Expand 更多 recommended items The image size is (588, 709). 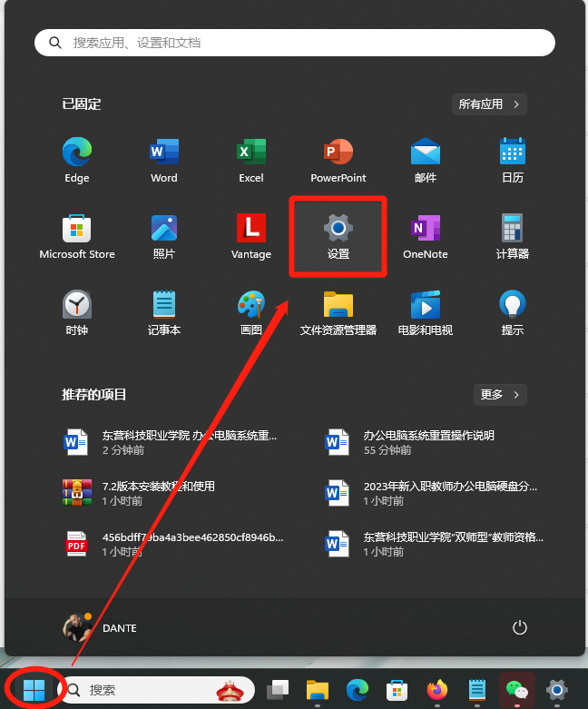pyautogui.click(x=500, y=395)
